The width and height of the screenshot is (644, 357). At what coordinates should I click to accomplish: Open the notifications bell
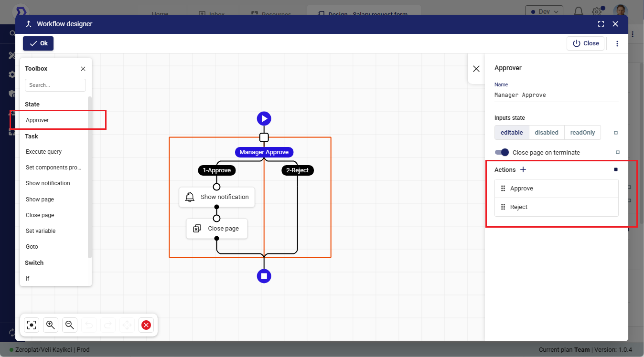click(578, 11)
